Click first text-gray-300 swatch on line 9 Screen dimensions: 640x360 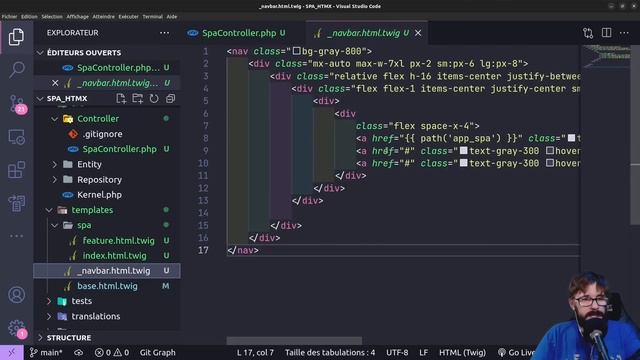click(464, 151)
